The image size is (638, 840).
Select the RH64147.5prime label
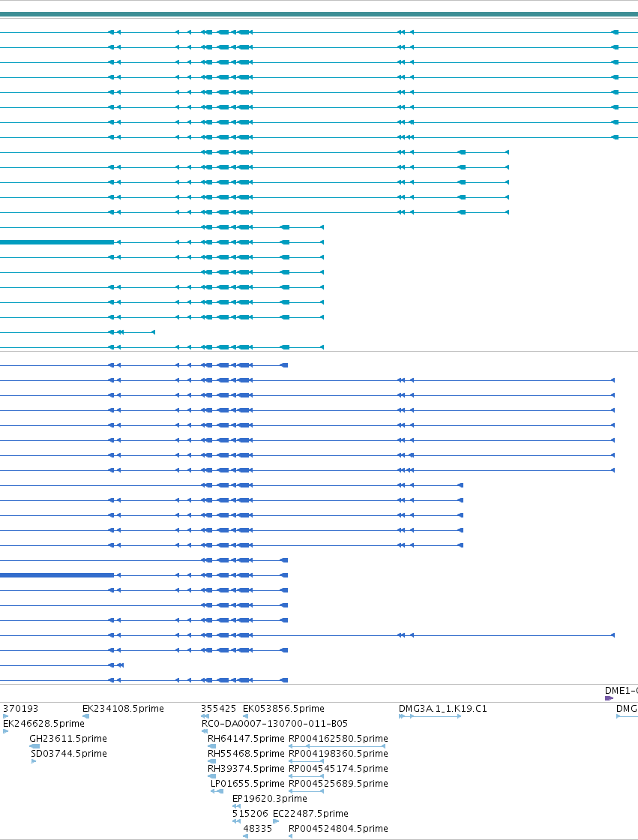[246, 738]
